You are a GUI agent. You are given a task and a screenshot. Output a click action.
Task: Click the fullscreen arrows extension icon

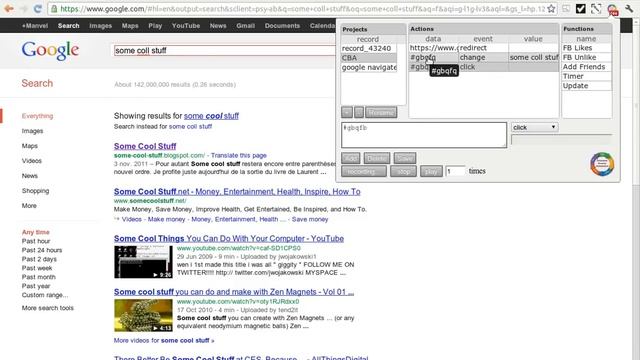pos(596,9)
